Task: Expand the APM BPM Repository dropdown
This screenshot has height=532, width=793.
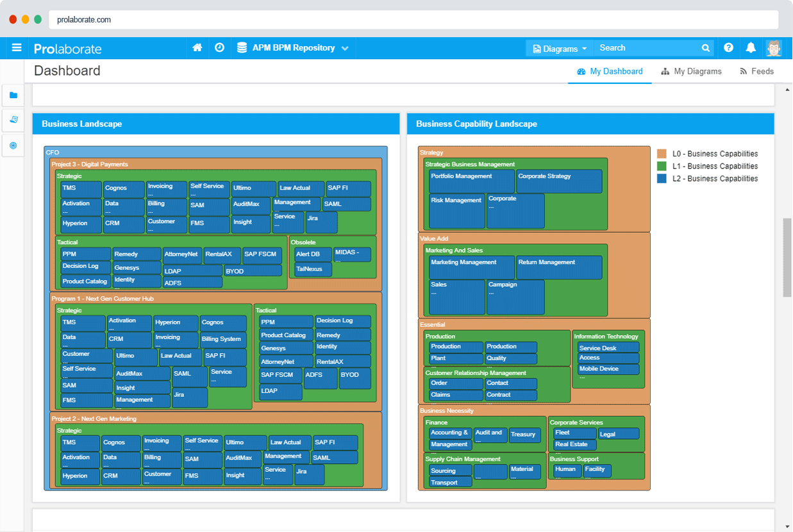Action: (345, 48)
